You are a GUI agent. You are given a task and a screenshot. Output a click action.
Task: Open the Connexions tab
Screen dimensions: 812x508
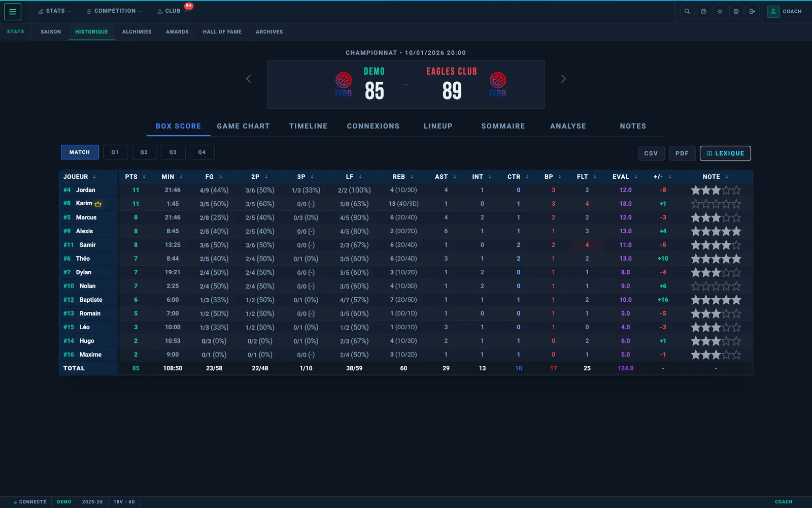click(x=374, y=126)
